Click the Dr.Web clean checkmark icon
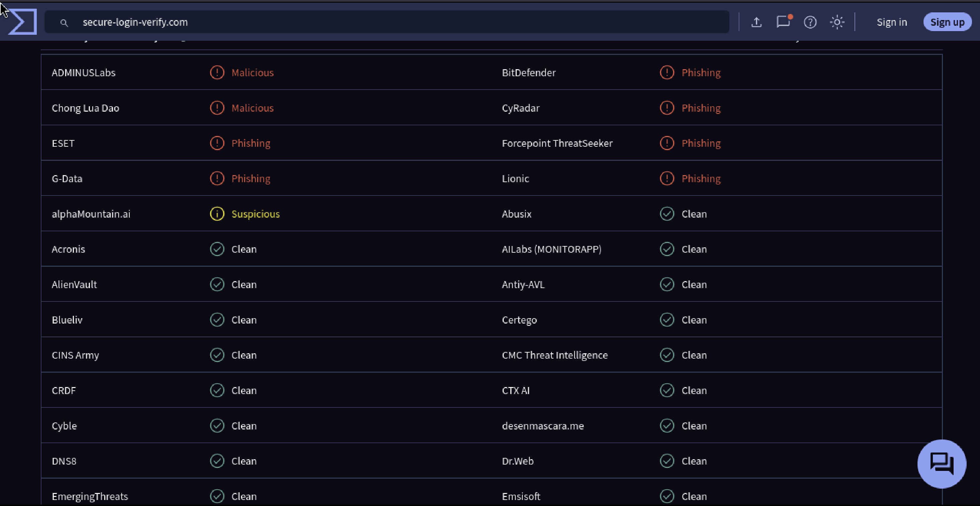Image resolution: width=980 pixels, height=506 pixels. tap(667, 461)
